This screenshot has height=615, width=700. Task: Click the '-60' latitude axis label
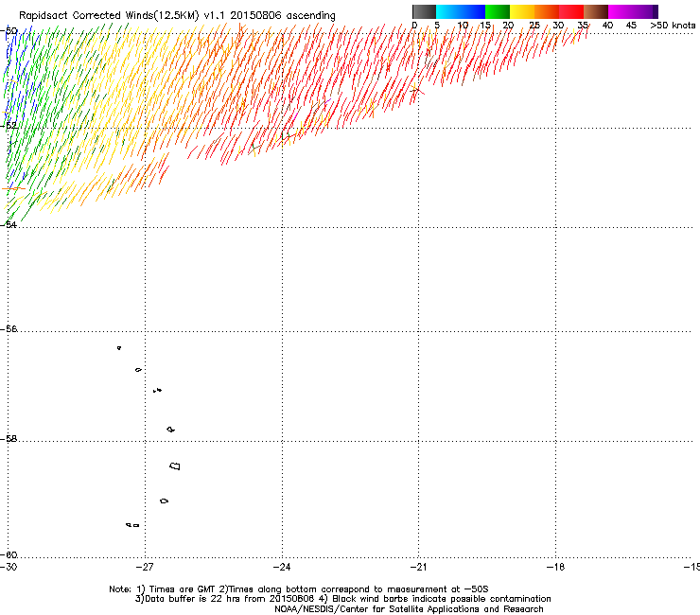click(9, 555)
